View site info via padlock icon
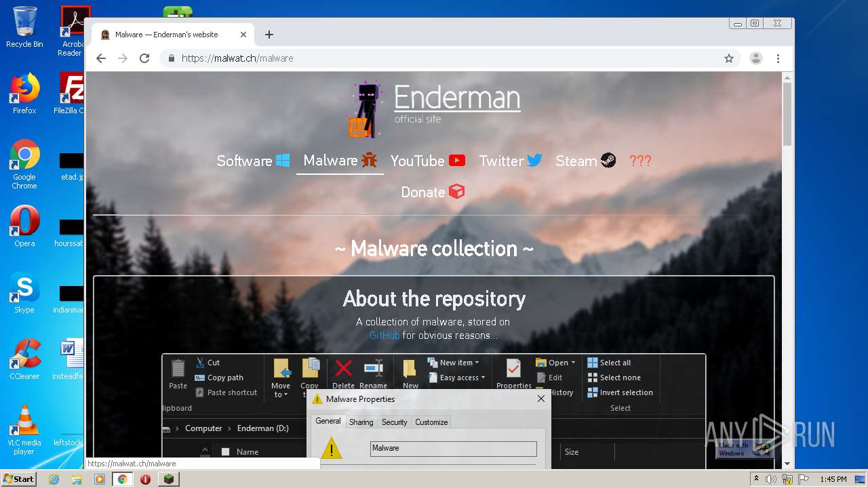This screenshot has width=868, height=488. tap(172, 58)
